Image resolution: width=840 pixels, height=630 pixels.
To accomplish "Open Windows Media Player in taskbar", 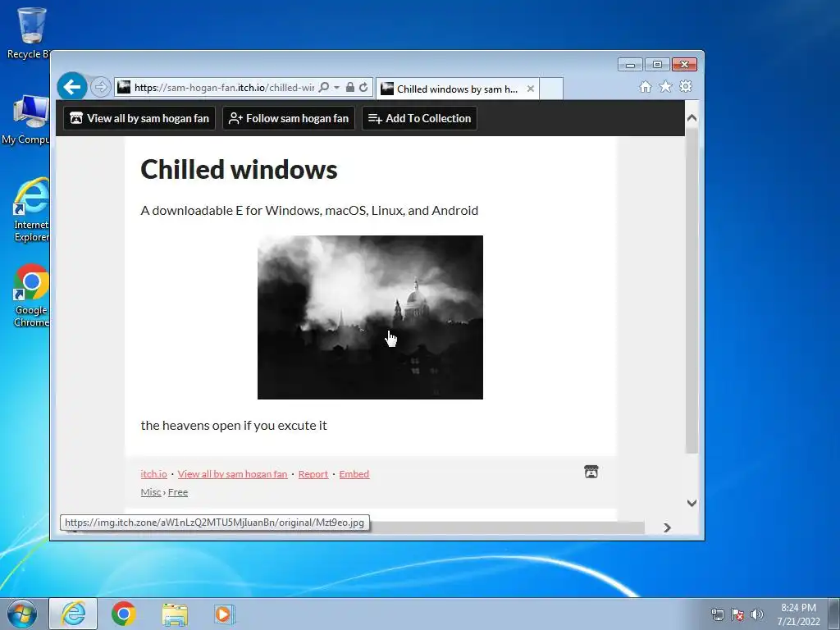I will (224, 614).
